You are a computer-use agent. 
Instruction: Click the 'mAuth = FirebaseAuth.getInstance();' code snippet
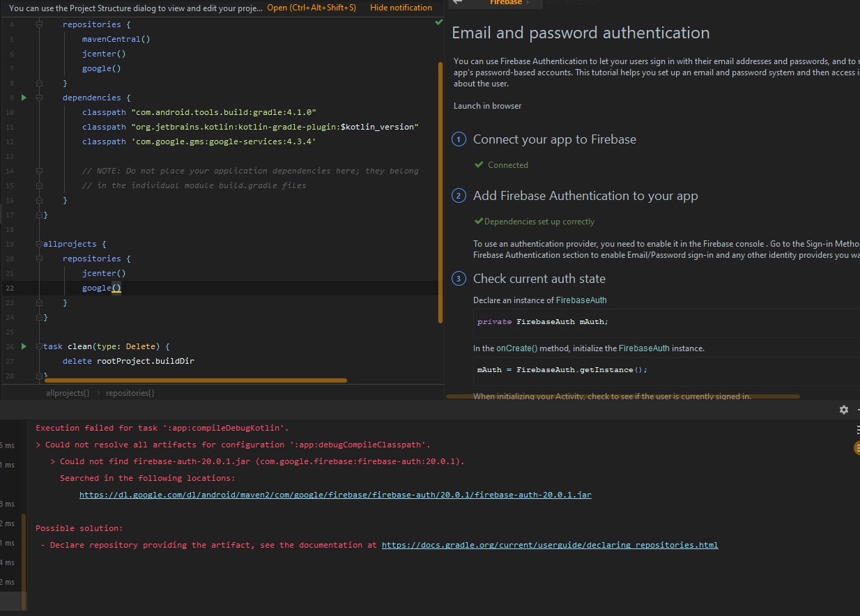pos(562,370)
